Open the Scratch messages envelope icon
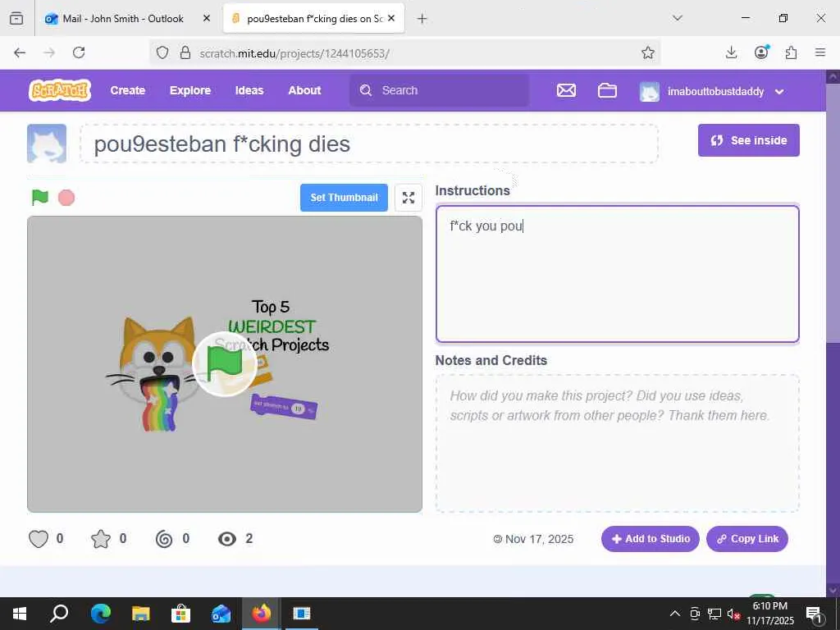 tap(566, 90)
